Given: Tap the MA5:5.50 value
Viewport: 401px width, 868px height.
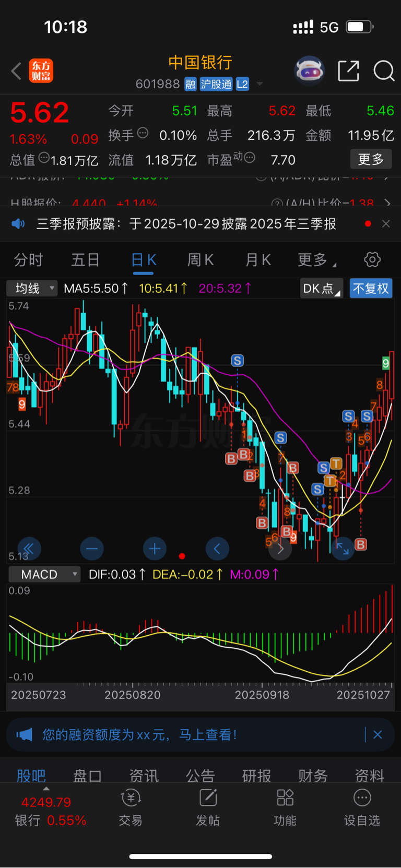Looking at the screenshot, I should (x=96, y=288).
